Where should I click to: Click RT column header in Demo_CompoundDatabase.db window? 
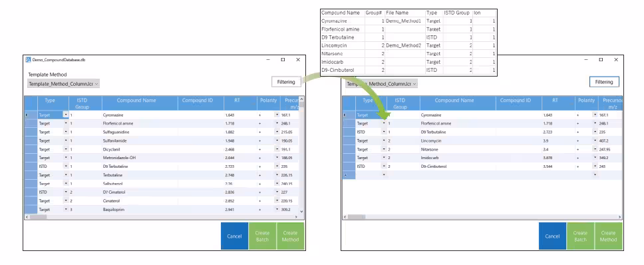click(x=240, y=103)
